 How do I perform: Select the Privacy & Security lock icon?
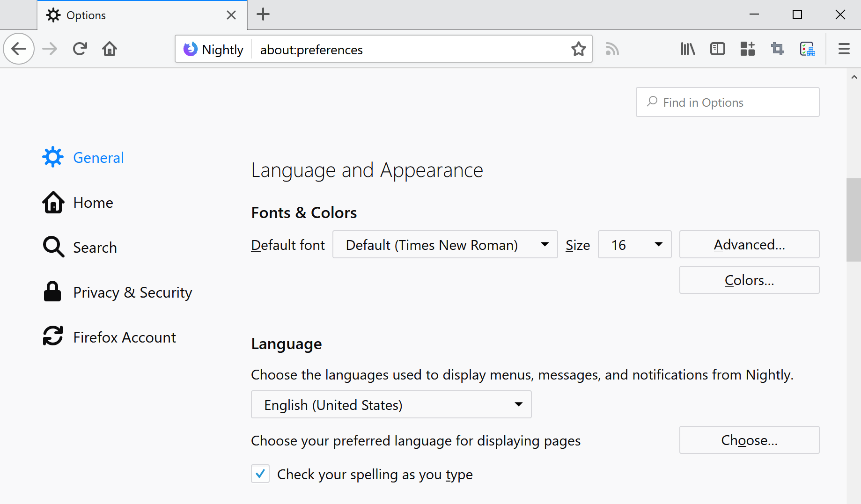coord(52,292)
